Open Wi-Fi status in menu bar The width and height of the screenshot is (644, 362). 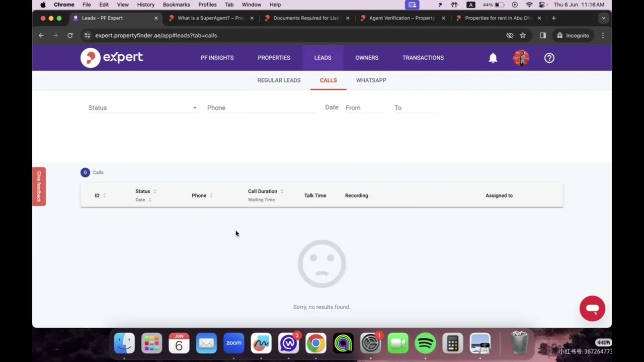[x=529, y=5]
